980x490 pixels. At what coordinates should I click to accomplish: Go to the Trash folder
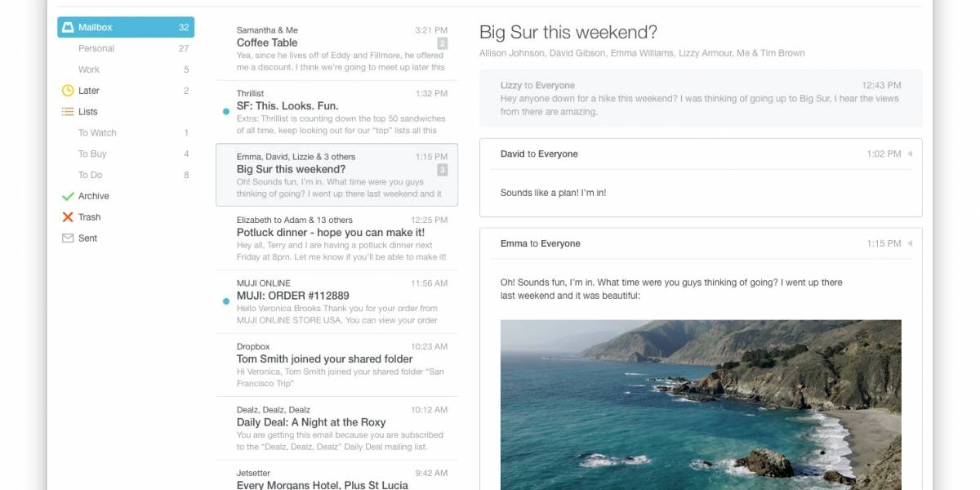click(x=126, y=217)
